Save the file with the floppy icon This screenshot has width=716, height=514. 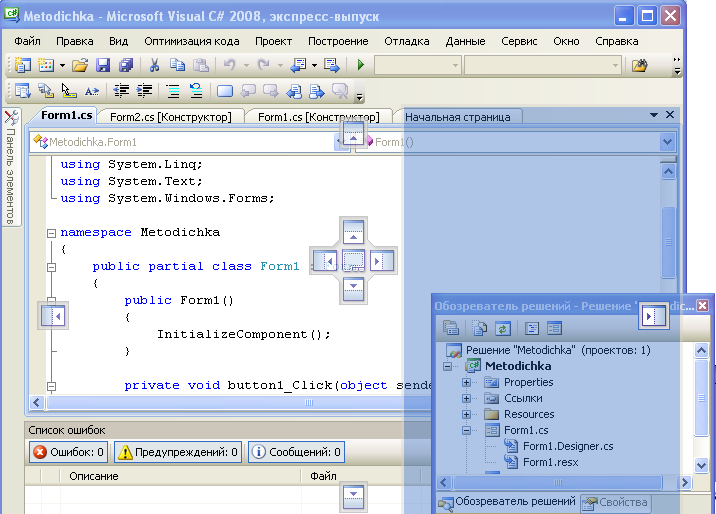tap(103, 65)
